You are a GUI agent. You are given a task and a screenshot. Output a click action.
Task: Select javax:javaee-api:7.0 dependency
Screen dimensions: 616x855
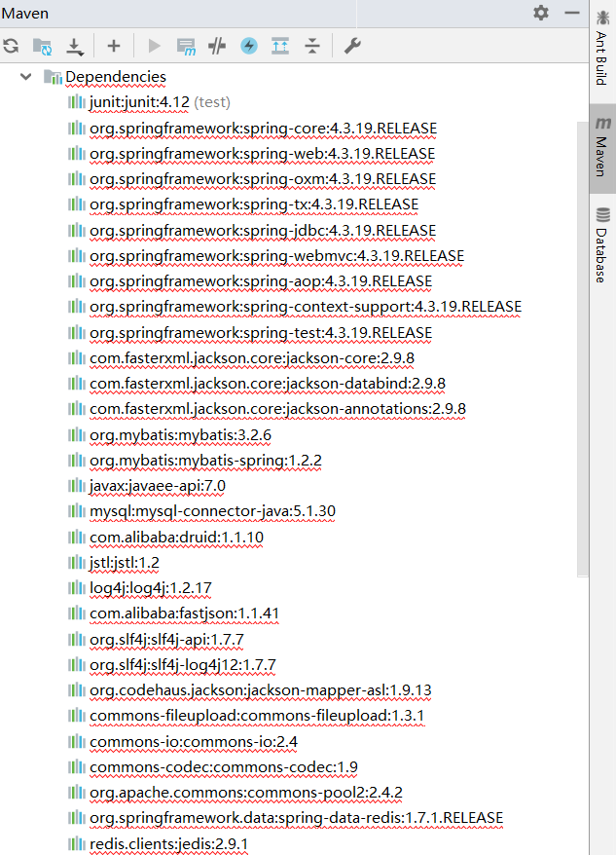147,486
